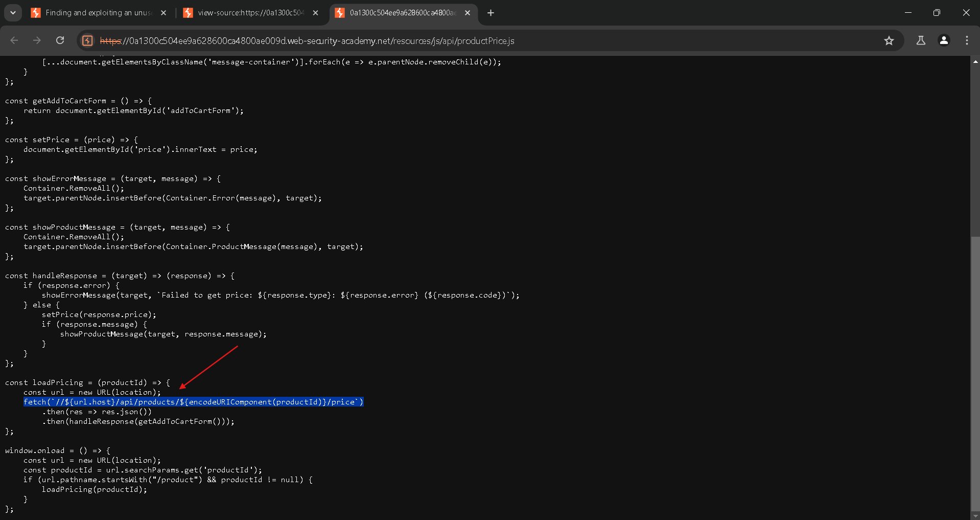Switch to the view-source tab
Viewport: 980px width, 520px height.
(x=250, y=13)
